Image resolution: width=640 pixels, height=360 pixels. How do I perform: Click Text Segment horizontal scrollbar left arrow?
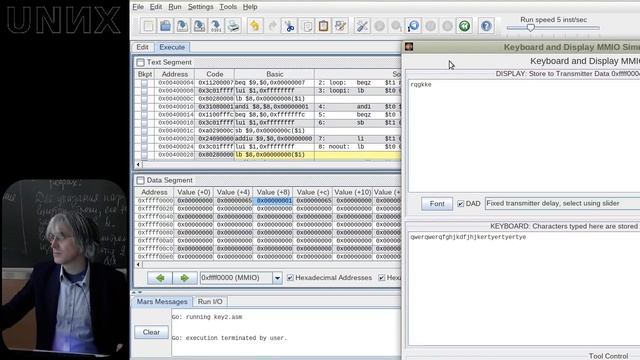click(x=138, y=164)
